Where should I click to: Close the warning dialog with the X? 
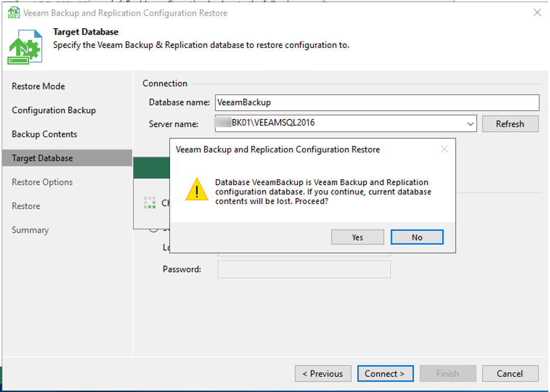(444, 149)
